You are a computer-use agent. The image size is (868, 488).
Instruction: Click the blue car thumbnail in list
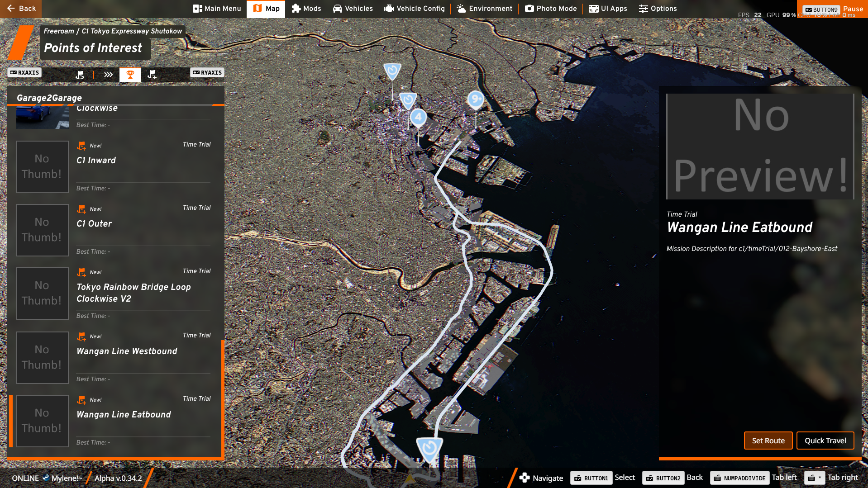(x=43, y=118)
